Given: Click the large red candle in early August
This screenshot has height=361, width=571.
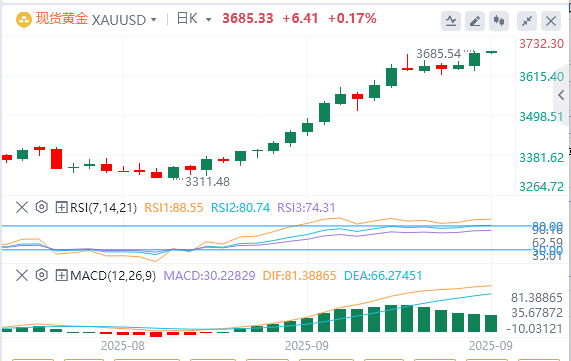Looking at the screenshot, I should (56, 158).
